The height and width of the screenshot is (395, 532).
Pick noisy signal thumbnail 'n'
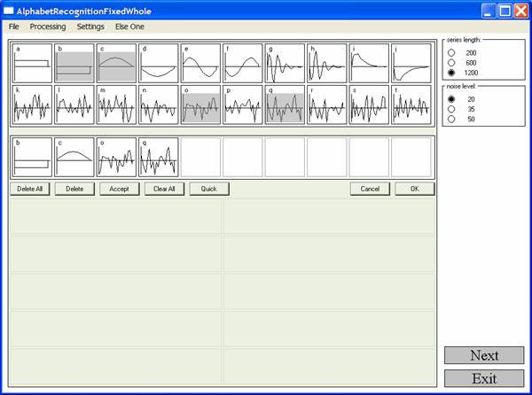(159, 105)
